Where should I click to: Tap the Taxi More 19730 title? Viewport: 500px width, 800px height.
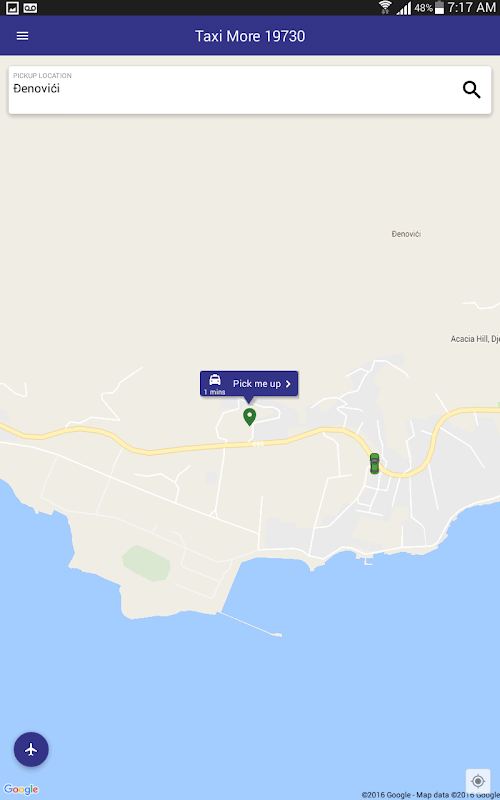pos(250,36)
